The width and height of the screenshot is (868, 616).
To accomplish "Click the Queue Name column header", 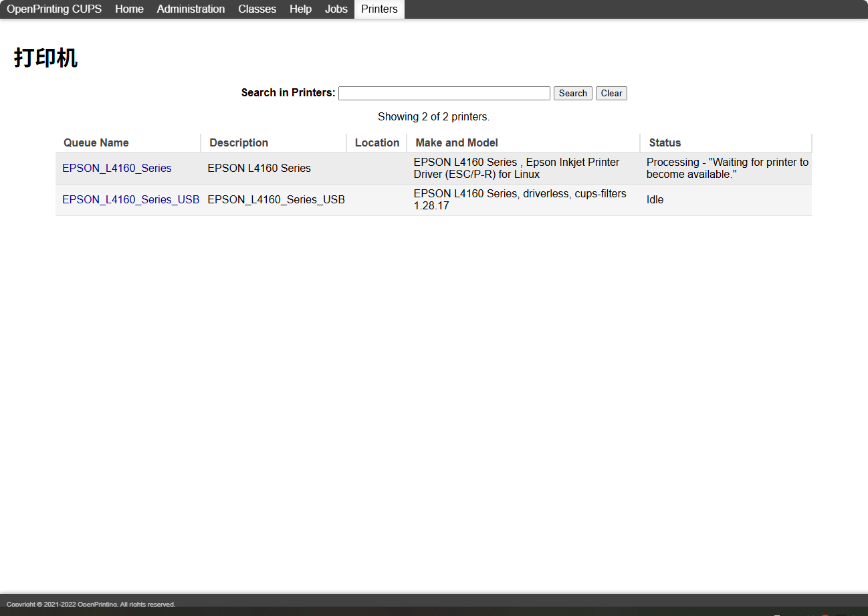I will click(96, 142).
